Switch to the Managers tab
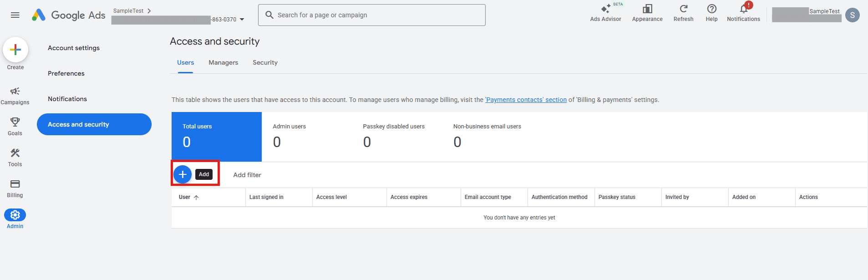This screenshot has width=868, height=280. [223, 63]
